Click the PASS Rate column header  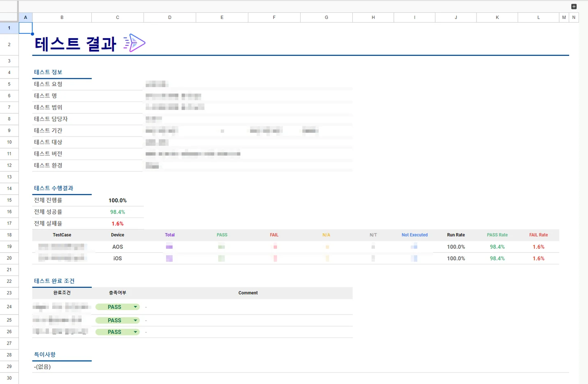[x=497, y=235]
